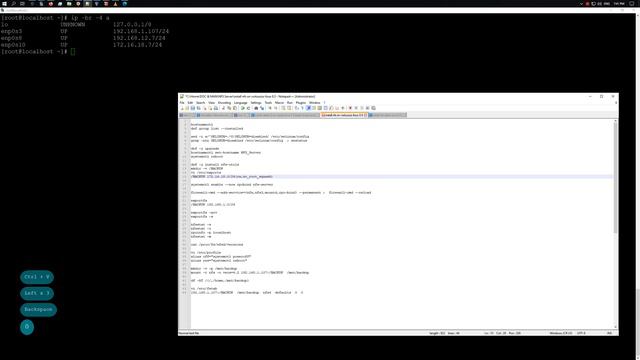Click the 'cat /proc/fs/nfsd/versions' line
640x360 pixels.
point(217,244)
